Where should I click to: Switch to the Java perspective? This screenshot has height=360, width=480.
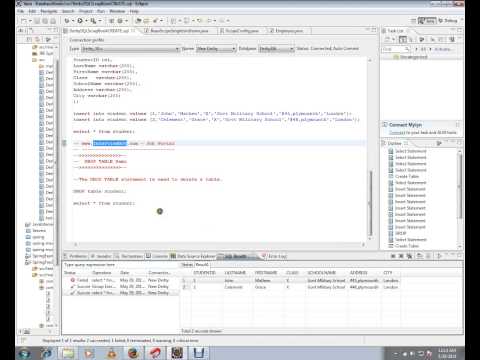[427, 21]
